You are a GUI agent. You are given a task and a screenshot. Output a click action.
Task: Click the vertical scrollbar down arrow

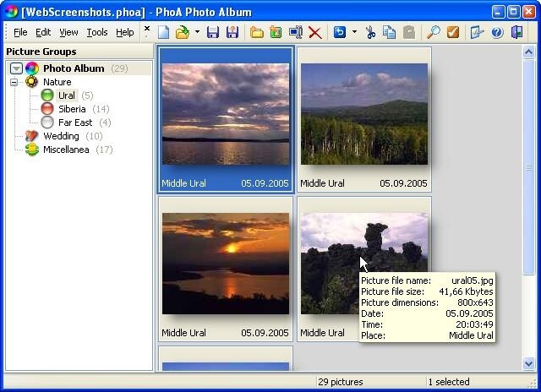pos(529,364)
